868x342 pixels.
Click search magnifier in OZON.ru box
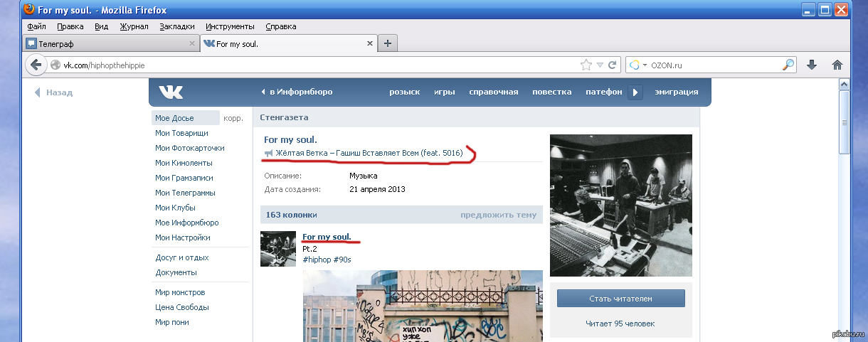(788, 65)
